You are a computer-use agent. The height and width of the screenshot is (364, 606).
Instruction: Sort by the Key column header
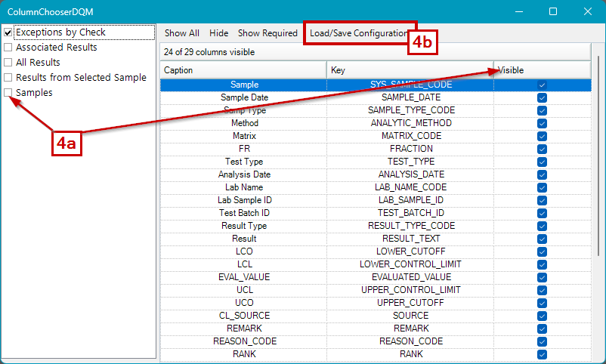[410, 70]
